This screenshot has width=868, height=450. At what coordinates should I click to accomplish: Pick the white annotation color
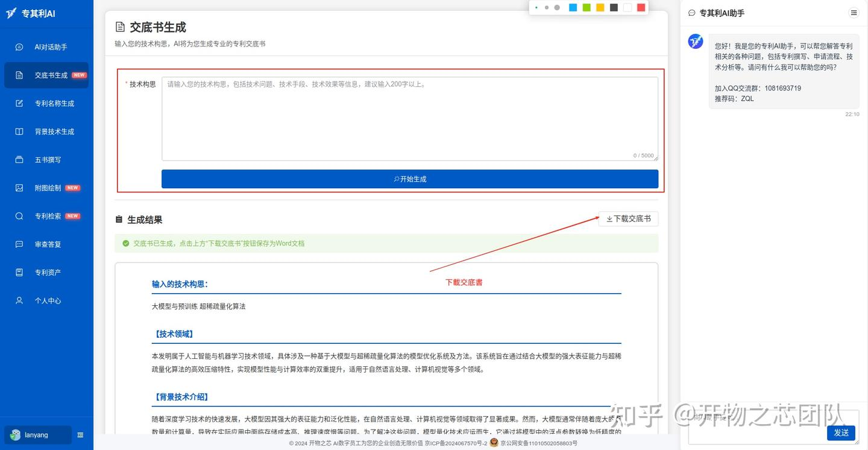(x=627, y=8)
